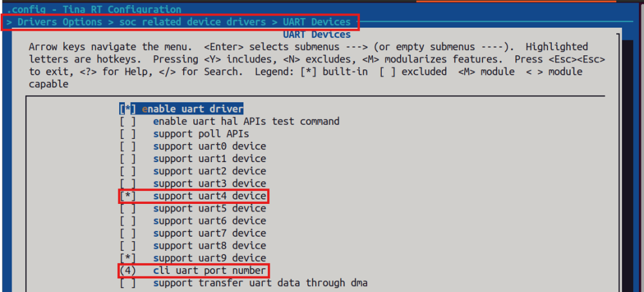Viewport: 644px width, 292px height.
Task: Disable the support uart4 device option
Action: coord(128,196)
